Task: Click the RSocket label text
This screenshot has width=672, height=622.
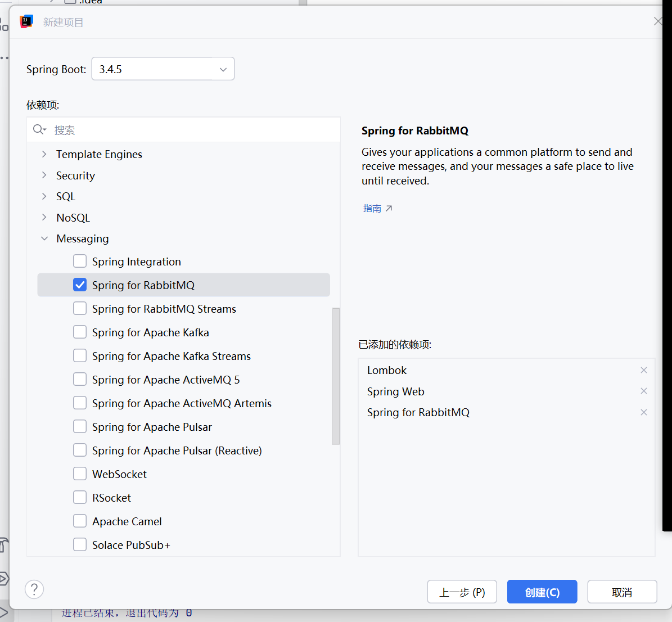Action: tap(111, 498)
